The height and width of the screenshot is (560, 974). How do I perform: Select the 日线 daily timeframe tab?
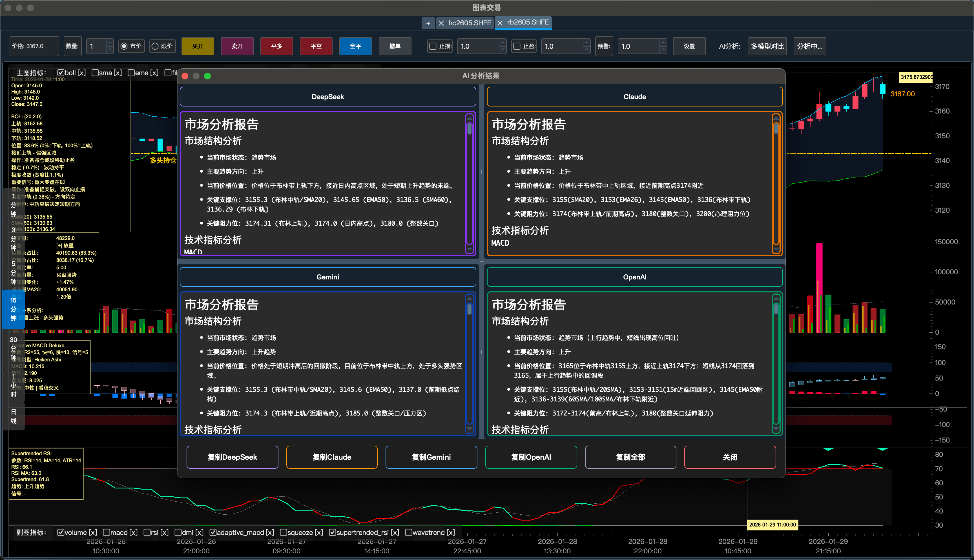pyautogui.click(x=14, y=416)
